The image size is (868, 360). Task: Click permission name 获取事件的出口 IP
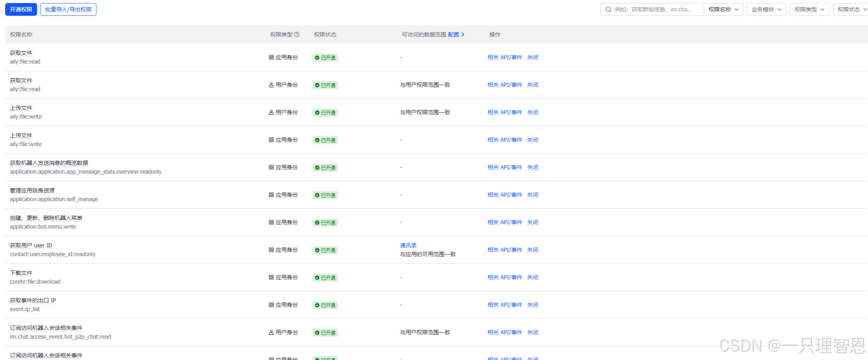[33, 301]
